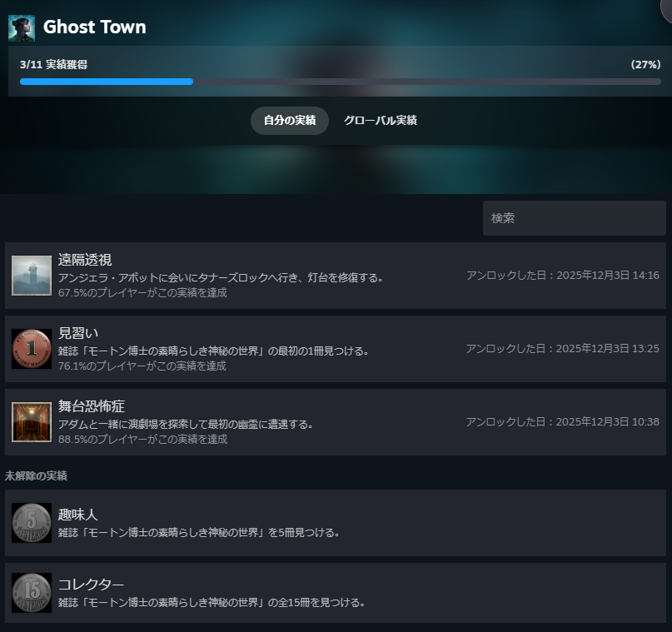The height and width of the screenshot is (632, 672).
Task: Click the 13:25 unlock date of 見習い
Action: (562, 349)
